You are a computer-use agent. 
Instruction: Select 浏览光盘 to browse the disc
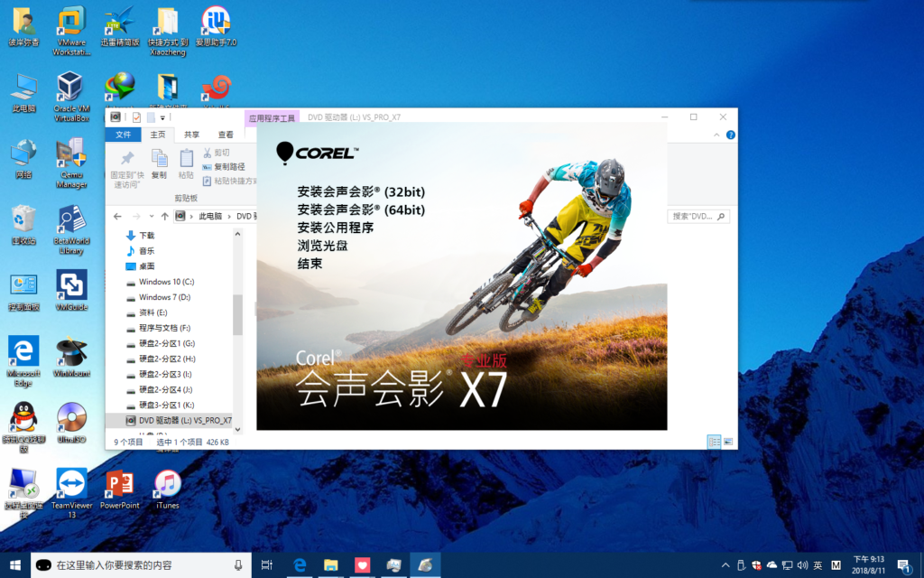[x=322, y=246]
